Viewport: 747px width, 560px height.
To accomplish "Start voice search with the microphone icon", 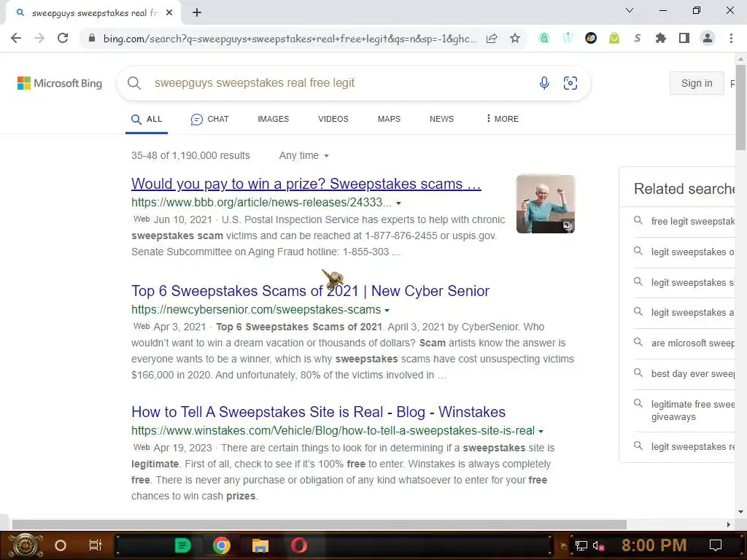I will click(544, 83).
